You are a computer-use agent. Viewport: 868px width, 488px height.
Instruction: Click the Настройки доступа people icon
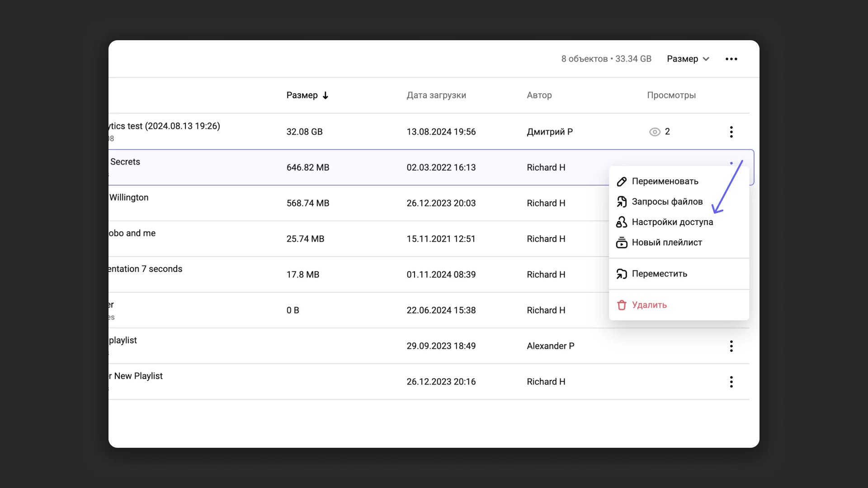pyautogui.click(x=622, y=222)
